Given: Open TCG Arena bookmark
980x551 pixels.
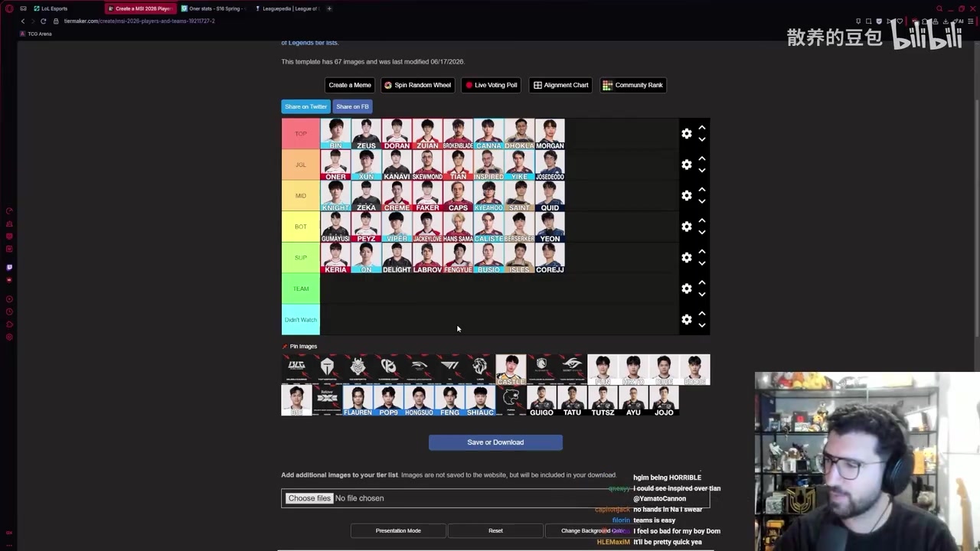Looking at the screenshot, I should point(36,34).
